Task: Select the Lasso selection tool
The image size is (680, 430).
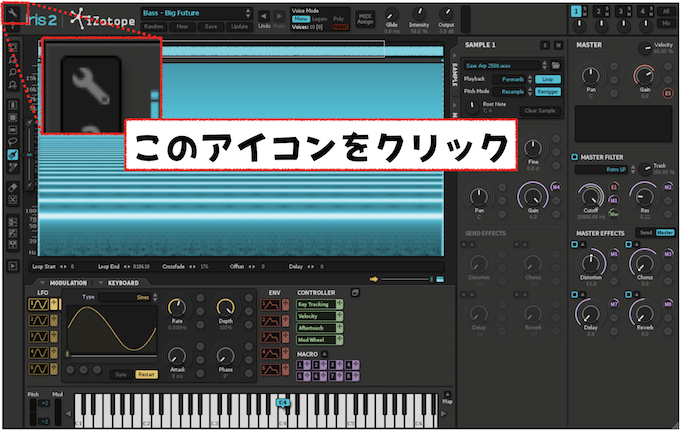Action: [13, 141]
